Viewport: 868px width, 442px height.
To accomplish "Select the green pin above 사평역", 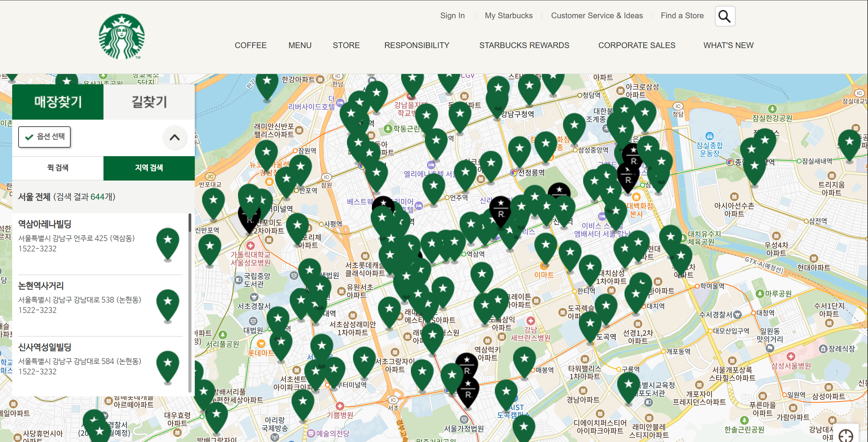I will pyautogui.click(x=298, y=229).
